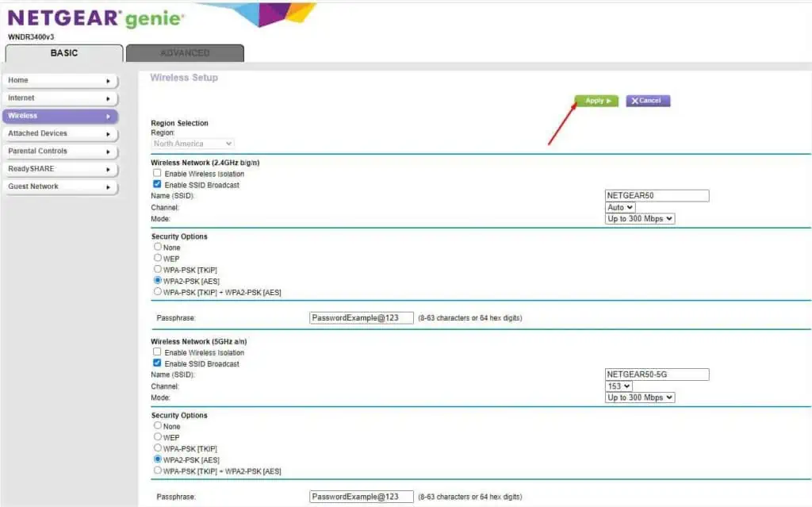Toggle Enable SSID Broadcast for 5GHz network
This screenshot has height=507, width=812.
(x=157, y=363)
